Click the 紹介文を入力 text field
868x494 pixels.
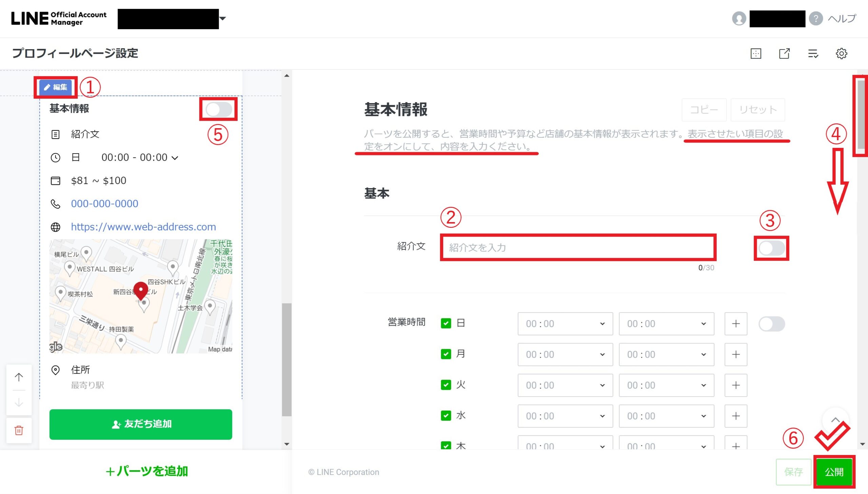578,248
